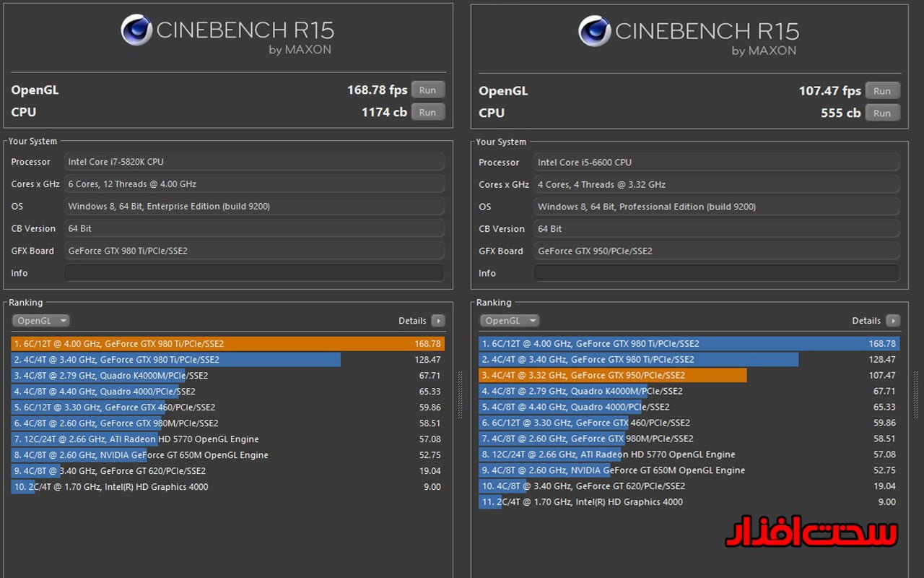The image size is (924, 578).
Task: Click the empty Info field under GeForce GTX 980 Ti
Action: pyautogui.click(x=254, y=273)
